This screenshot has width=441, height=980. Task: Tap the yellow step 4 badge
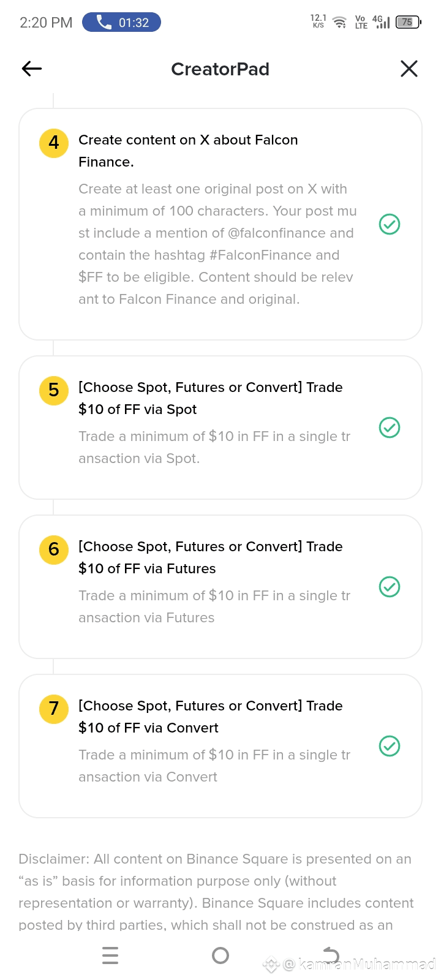click(54, 143)
